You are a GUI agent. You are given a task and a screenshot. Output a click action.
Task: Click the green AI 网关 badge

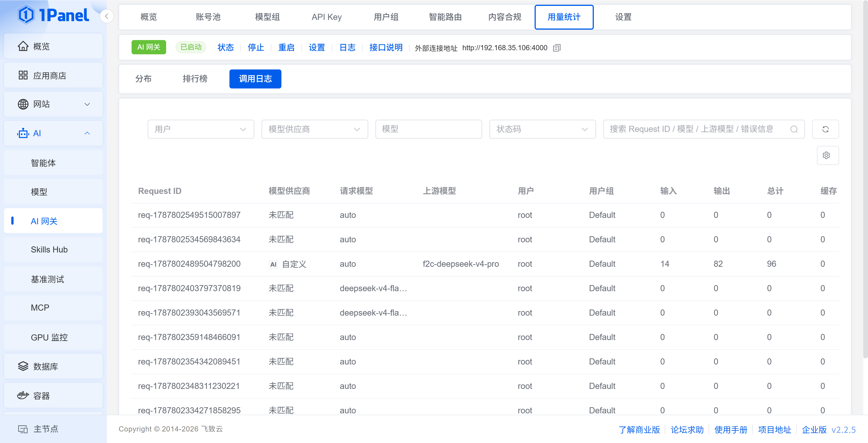149,47
